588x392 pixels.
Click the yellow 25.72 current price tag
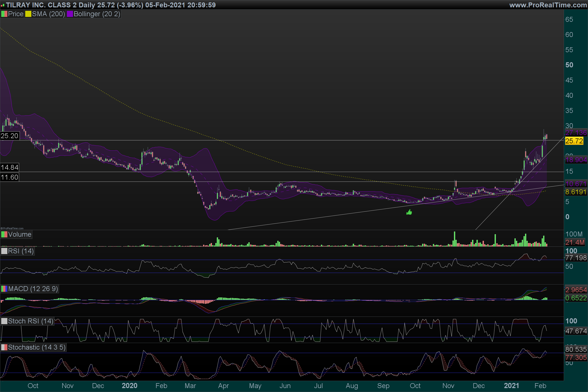click(x=574, y=141)
